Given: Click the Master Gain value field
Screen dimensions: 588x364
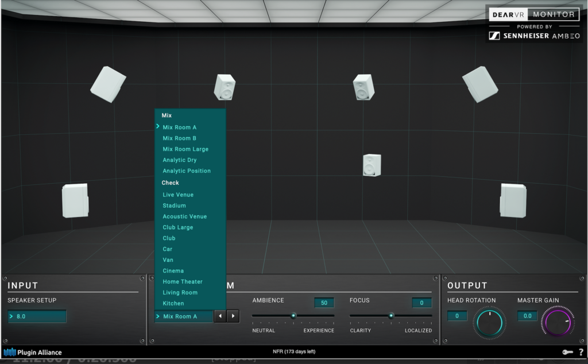Looking at the screenshot, I should tap(527, 316).
